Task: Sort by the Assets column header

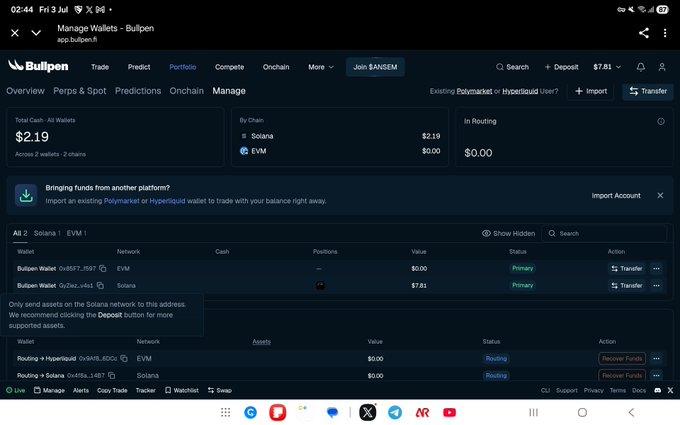Action: click(262, 342)
